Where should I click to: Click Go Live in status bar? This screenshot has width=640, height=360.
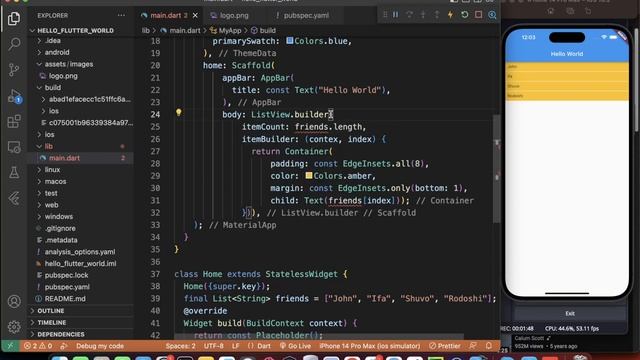click(295, 346)
